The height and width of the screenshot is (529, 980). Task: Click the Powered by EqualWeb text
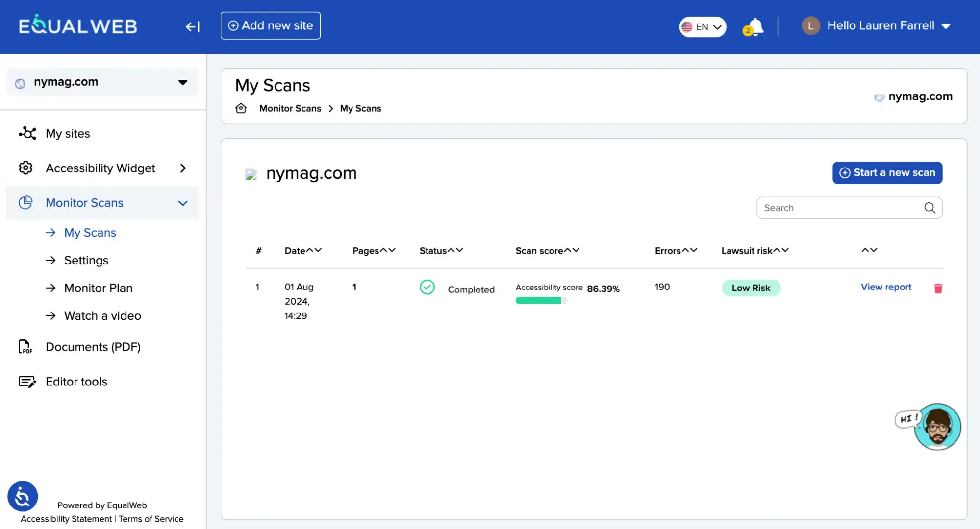coord(102,505)
